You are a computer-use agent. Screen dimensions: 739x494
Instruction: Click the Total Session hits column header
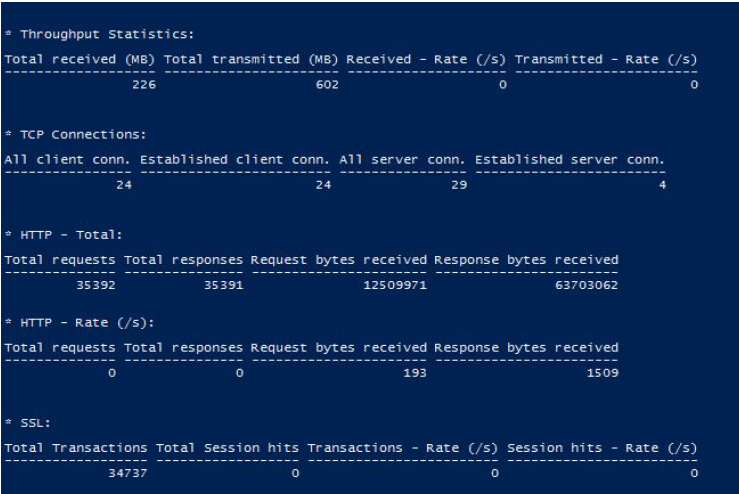click(x=227, y=448)
